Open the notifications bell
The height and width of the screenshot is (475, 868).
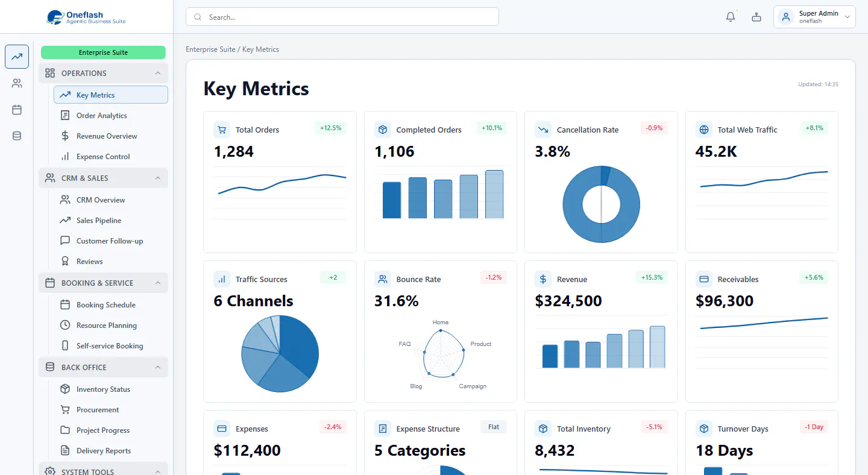tap(731, 17)
